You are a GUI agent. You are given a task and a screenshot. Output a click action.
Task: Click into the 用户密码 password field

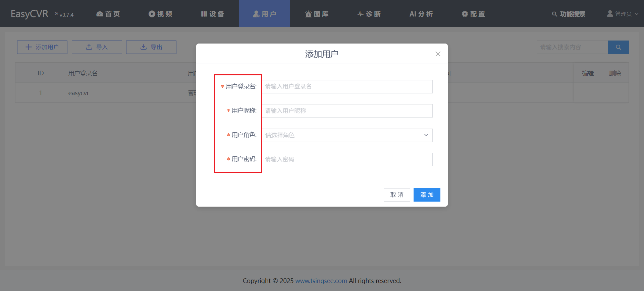tap(347, 159)
